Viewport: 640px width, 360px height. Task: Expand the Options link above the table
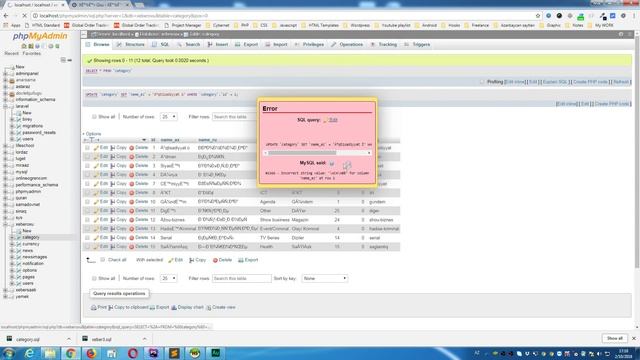pyautogui.click(x=93, y=134)
